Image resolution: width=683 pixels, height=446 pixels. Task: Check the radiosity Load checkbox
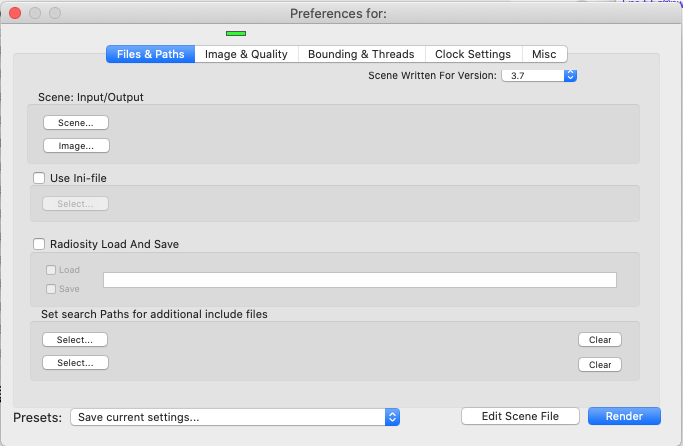pyautogui.click(x=51, y=270)
